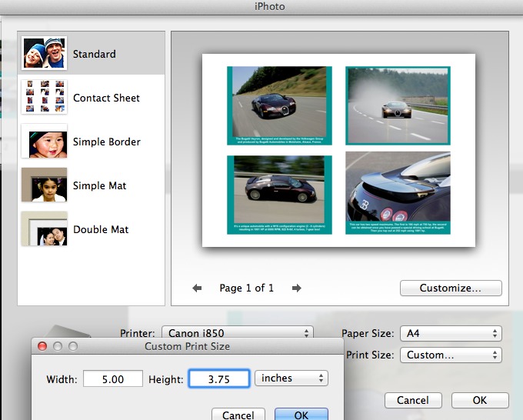The image size is (523, 420).
Task: Change units in the inches dropdown
Action: pyautogui.click(x=291, y=378)
